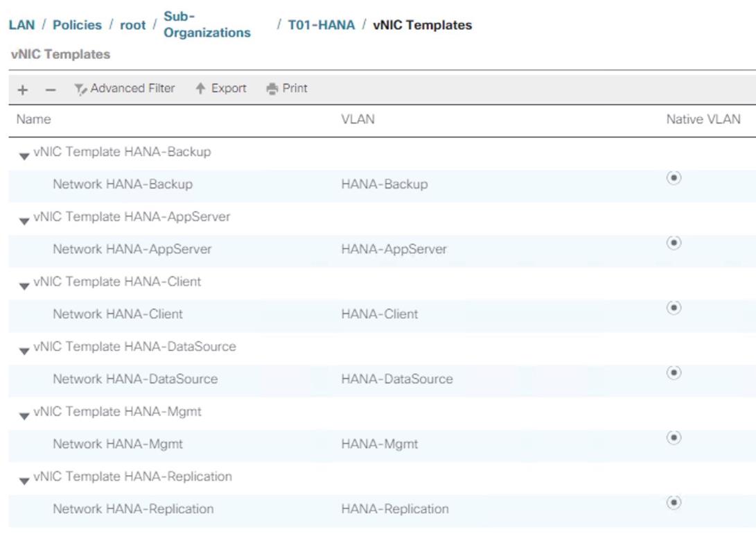The image size is (756, 534).
Task: Collapse vNIC Template HANA-Client arrow
Action: coord(24,286)
